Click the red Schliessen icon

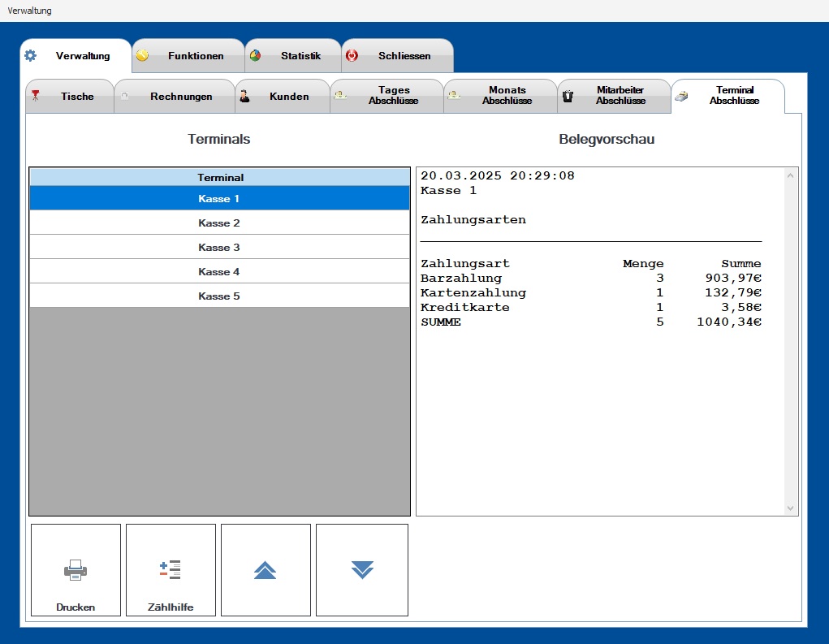[x=352, y=56]
